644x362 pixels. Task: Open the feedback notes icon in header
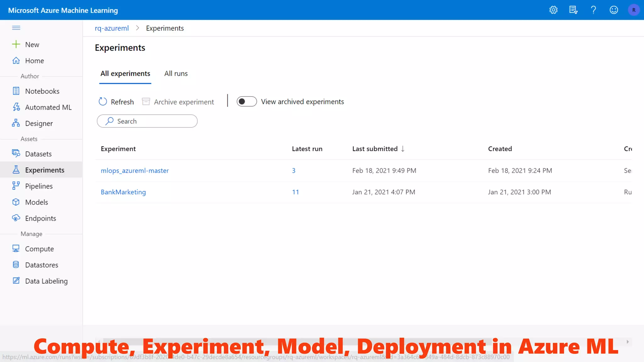click(x=574, y=10)
